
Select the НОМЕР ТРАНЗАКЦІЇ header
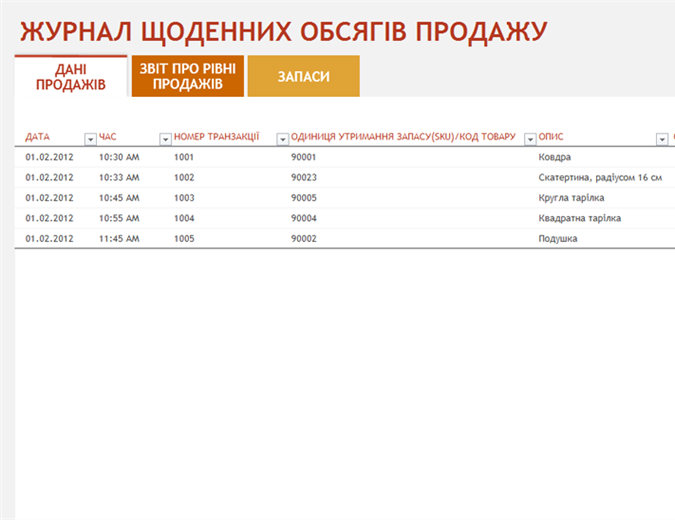[217, 137]
